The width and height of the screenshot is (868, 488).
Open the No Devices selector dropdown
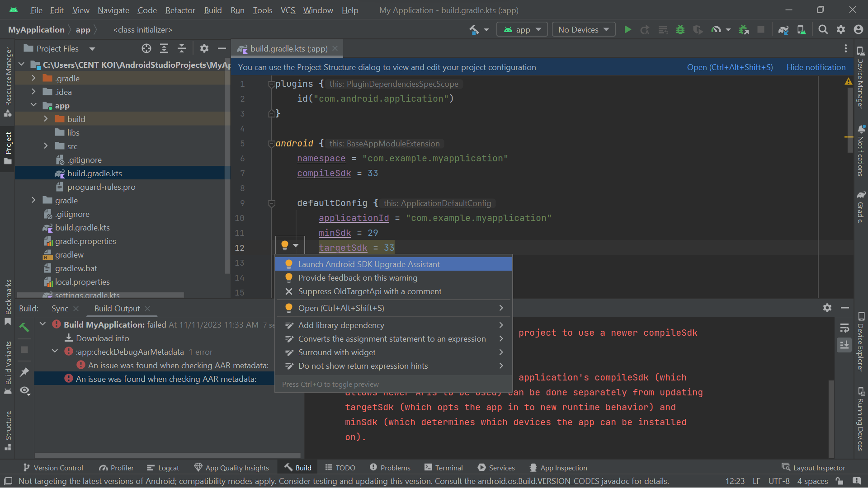584,30
